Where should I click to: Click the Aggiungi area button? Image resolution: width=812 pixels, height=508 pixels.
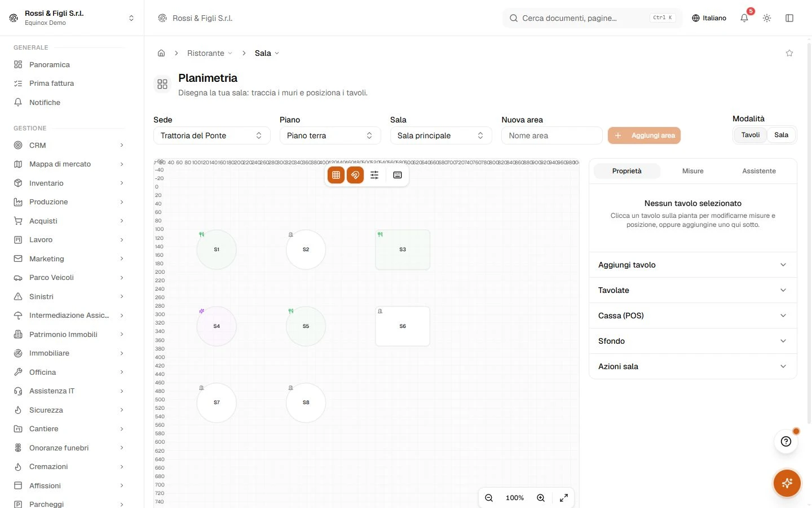[644, 135]
